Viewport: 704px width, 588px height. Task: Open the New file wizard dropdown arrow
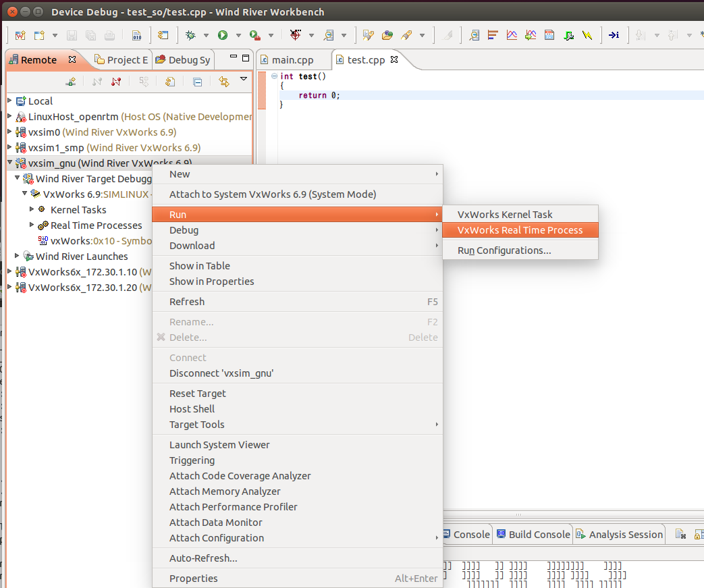point(55,35)
